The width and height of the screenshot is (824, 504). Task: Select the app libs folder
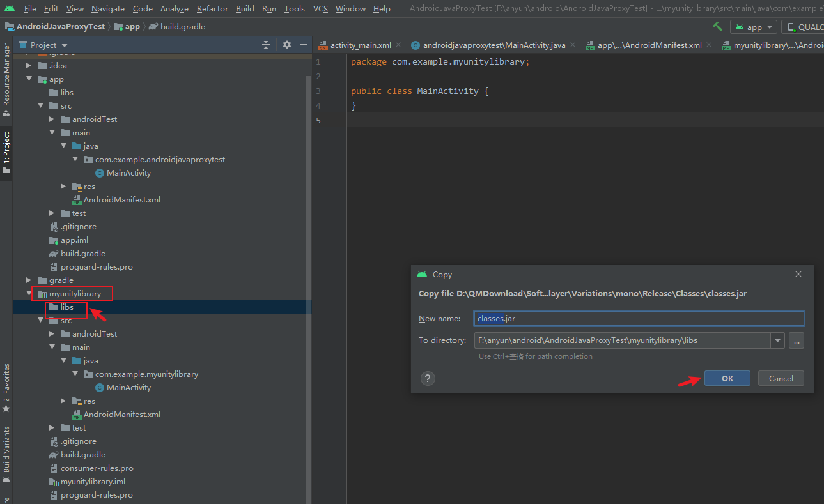point(61,92)
